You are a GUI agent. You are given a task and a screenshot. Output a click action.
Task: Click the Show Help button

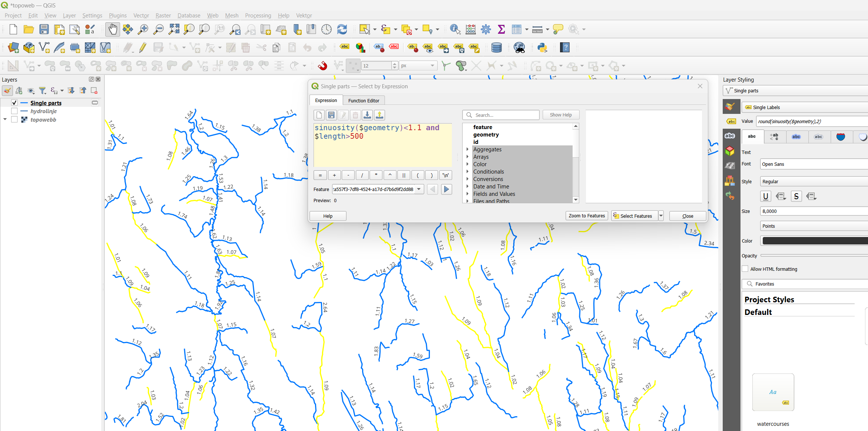[561, 115]
